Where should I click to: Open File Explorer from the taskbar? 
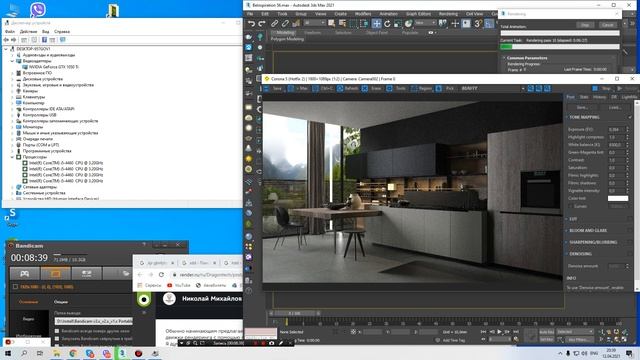pos(56,353)
